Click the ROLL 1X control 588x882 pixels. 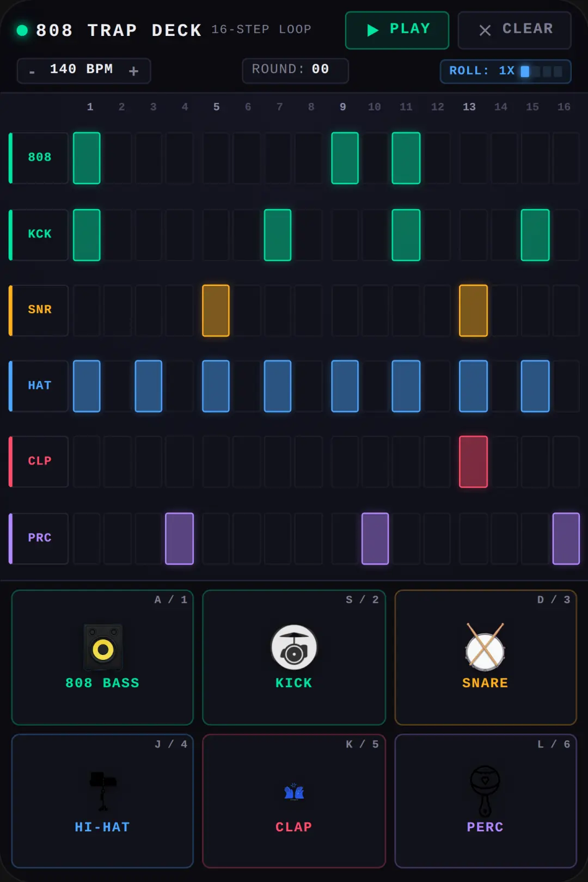(505, 71)
